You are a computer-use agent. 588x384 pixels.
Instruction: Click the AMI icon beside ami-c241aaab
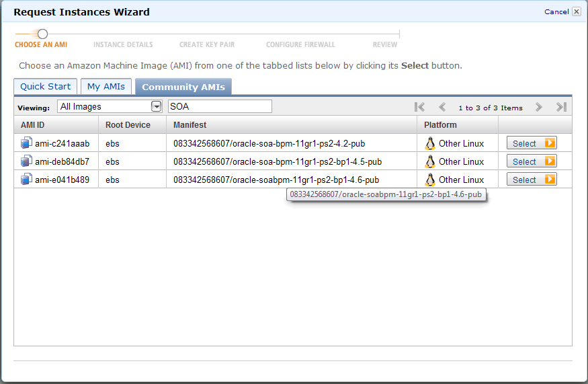click(26, 143)
